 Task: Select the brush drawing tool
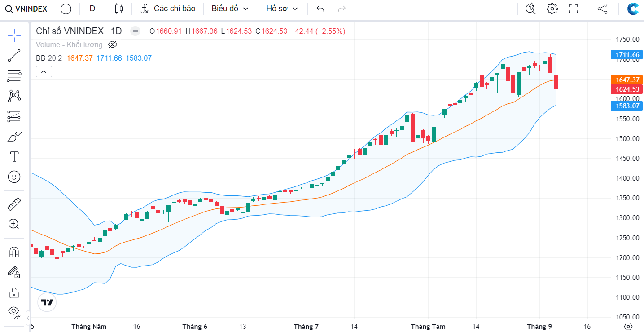[14, 137]
